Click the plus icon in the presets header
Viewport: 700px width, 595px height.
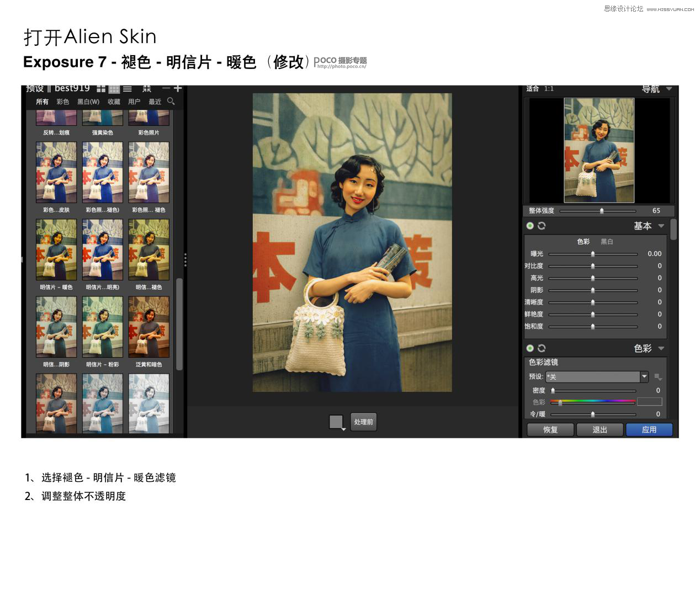178,88
